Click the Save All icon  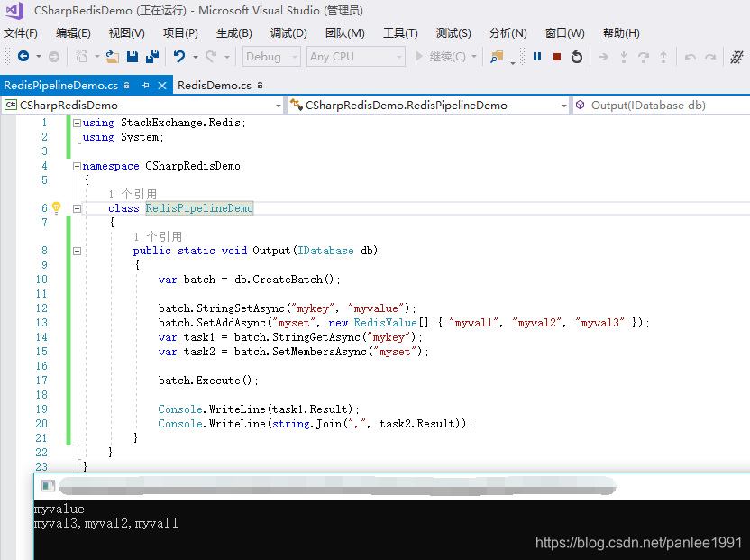coord(152,57)
